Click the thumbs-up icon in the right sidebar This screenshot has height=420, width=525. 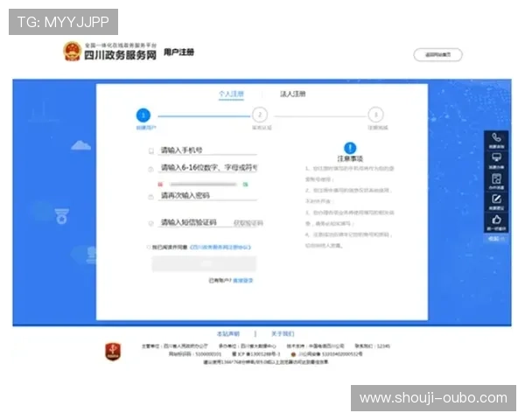tap(496, 220)
